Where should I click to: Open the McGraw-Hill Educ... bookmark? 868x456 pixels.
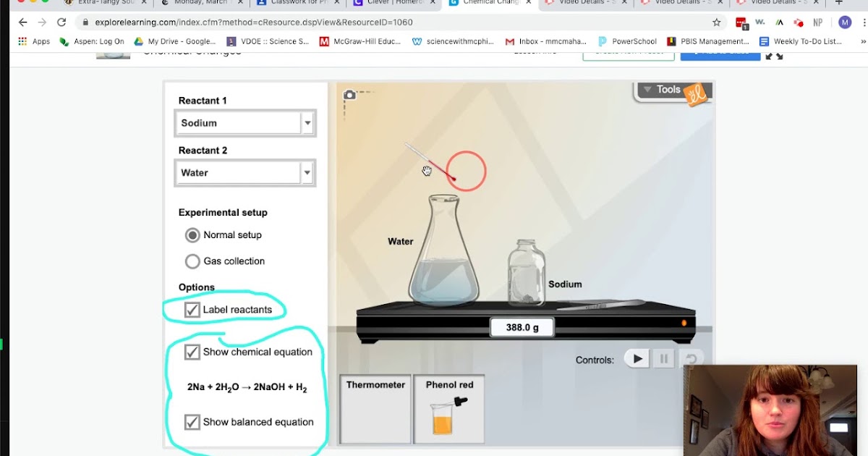[360, 41]
